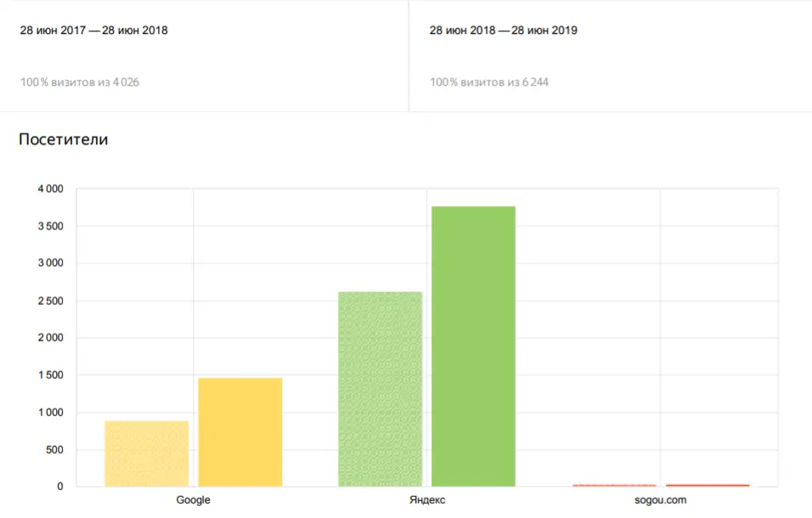
Task: Click the 3 500 y-axis label
Action: pyautogui.click(x=50, y=226)
